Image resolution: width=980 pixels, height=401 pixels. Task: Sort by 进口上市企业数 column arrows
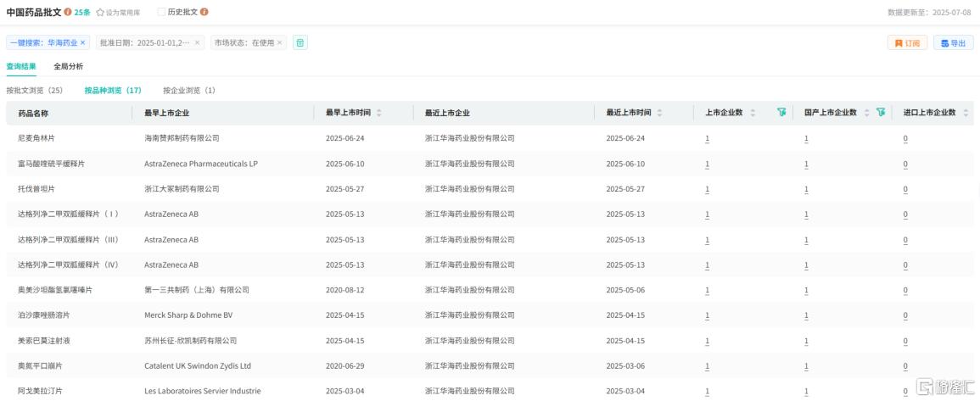(x=966, y=113)
